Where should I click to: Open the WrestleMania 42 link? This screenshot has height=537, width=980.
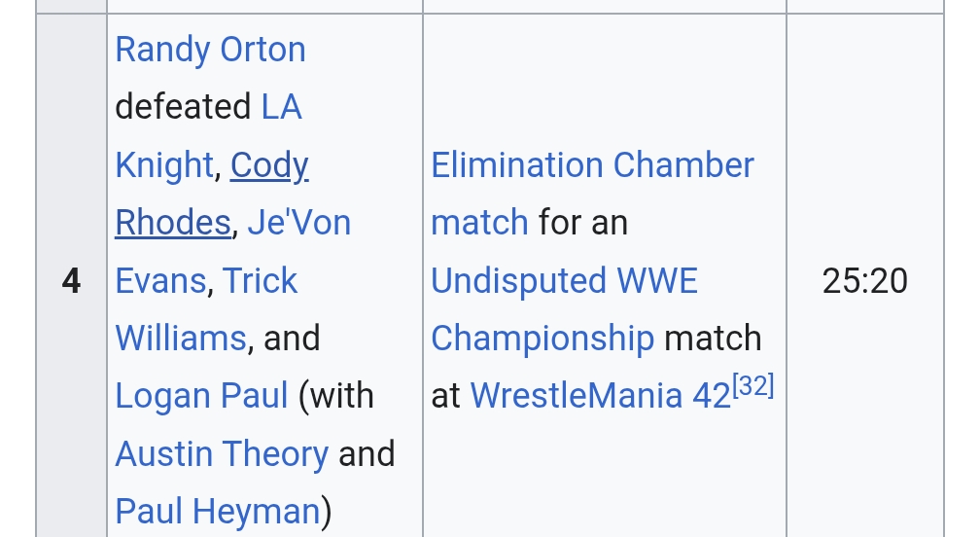599,396
